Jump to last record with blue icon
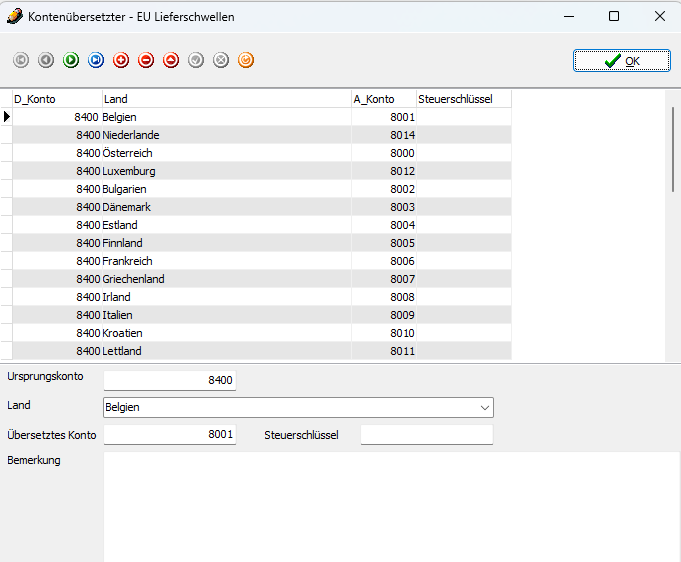 (x=96, y=61)
